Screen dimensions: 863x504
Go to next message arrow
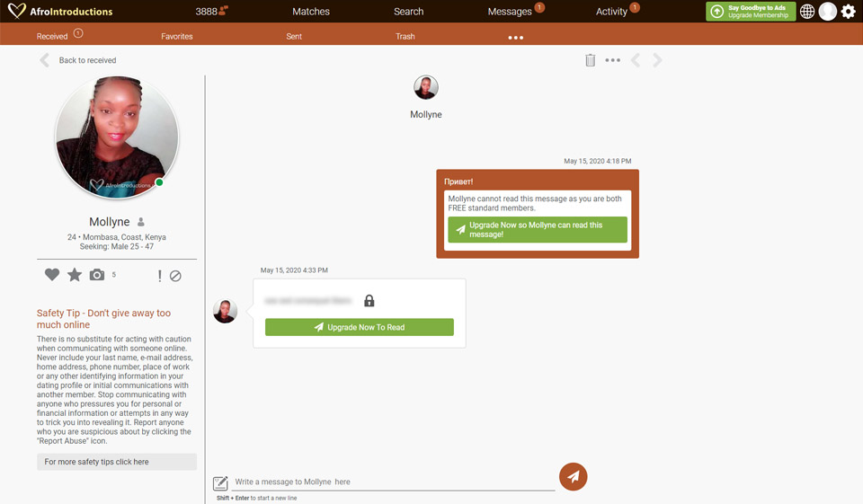657,60
